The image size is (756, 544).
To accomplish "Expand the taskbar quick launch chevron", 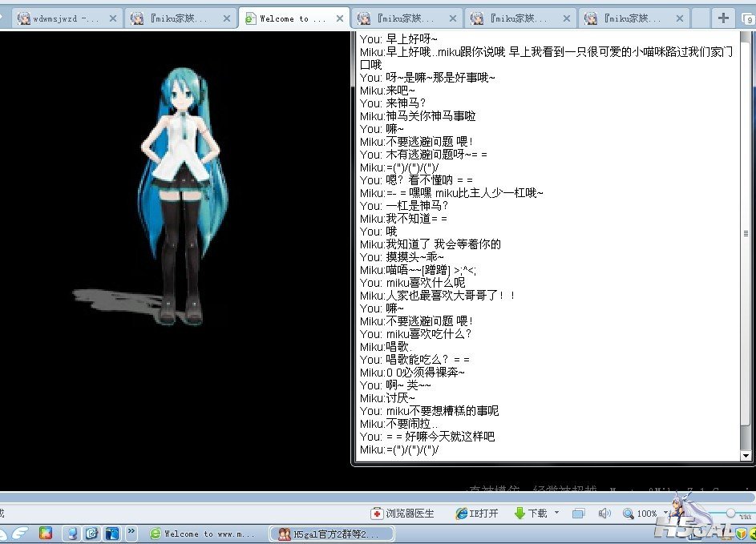I will pos(131,532).
